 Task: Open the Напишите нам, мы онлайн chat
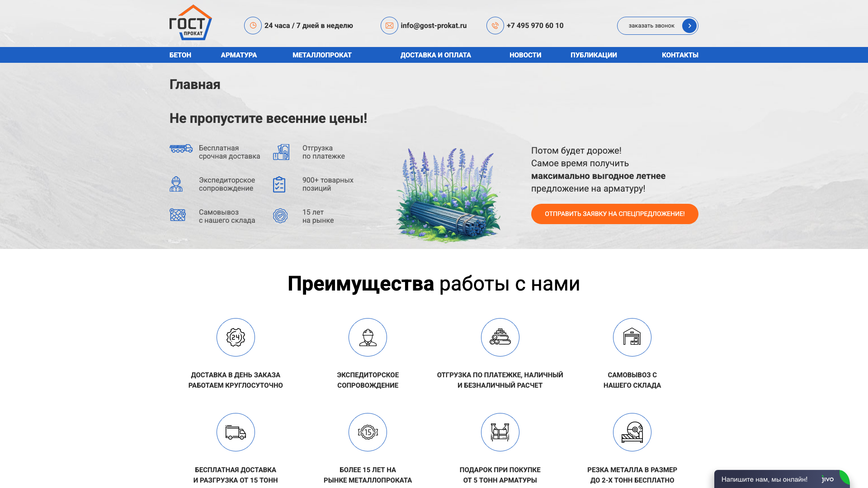pos(782,479)
